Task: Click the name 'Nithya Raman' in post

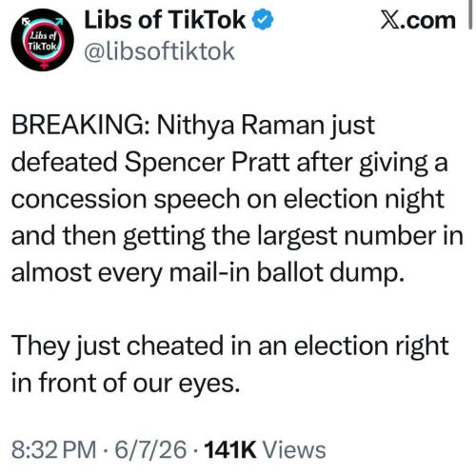Action: click(x=240, y=125)
